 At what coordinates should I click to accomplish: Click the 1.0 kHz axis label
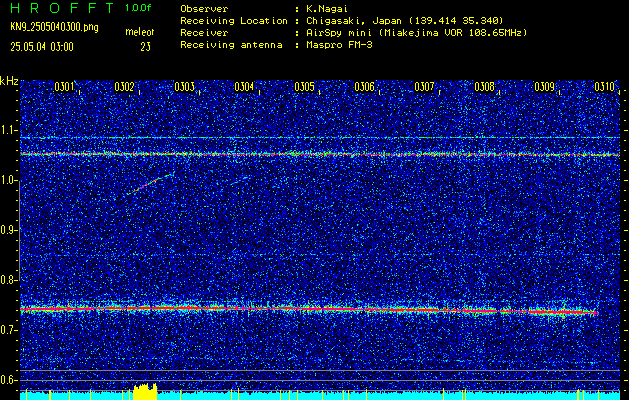tap(9, 180)
